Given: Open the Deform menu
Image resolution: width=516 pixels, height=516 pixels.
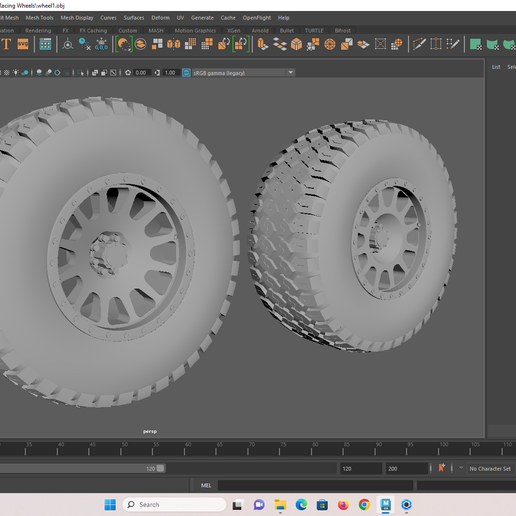Looking at the screenshot, I should point(160,18).
